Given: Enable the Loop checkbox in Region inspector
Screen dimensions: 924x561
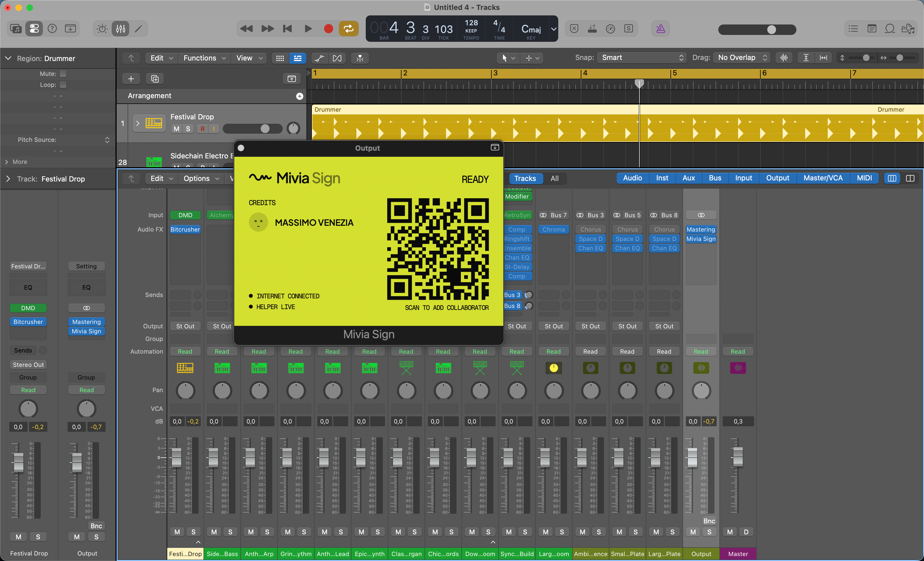Looking at the screenshot, I should (x=63, y=85).
